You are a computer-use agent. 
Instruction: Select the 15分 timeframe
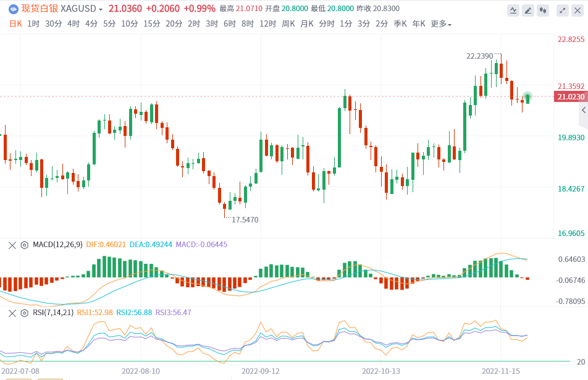pos(151,24)
